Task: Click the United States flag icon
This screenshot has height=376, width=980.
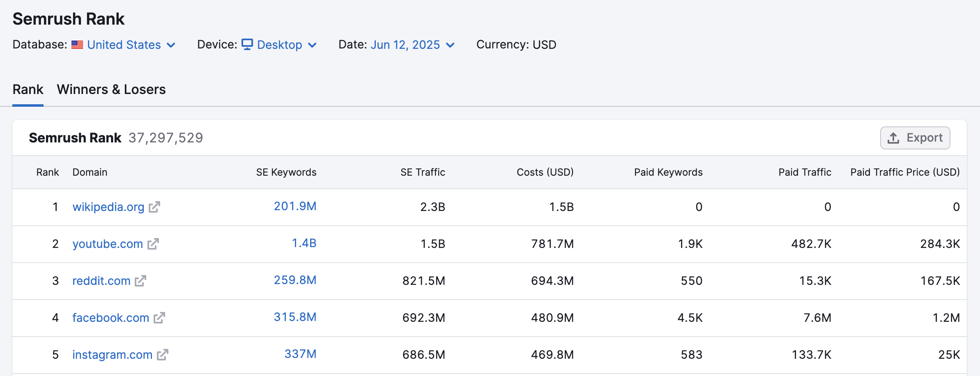Action: [77, 44]
